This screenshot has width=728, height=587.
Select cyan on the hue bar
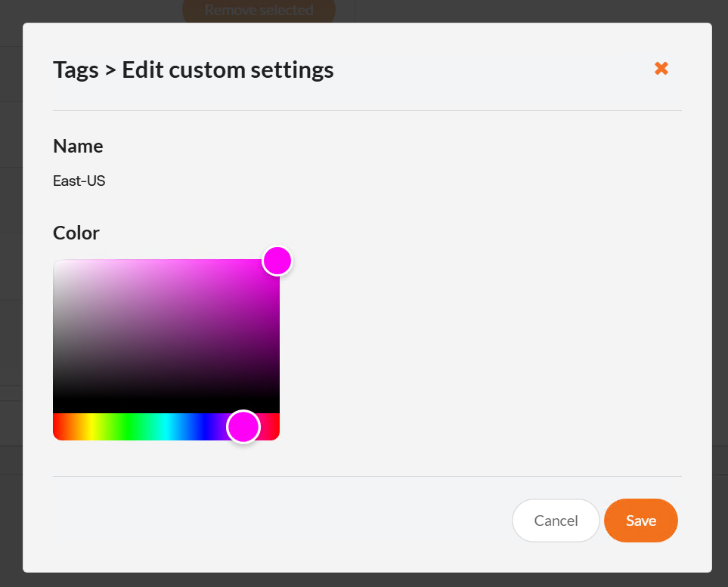point(166,427)
